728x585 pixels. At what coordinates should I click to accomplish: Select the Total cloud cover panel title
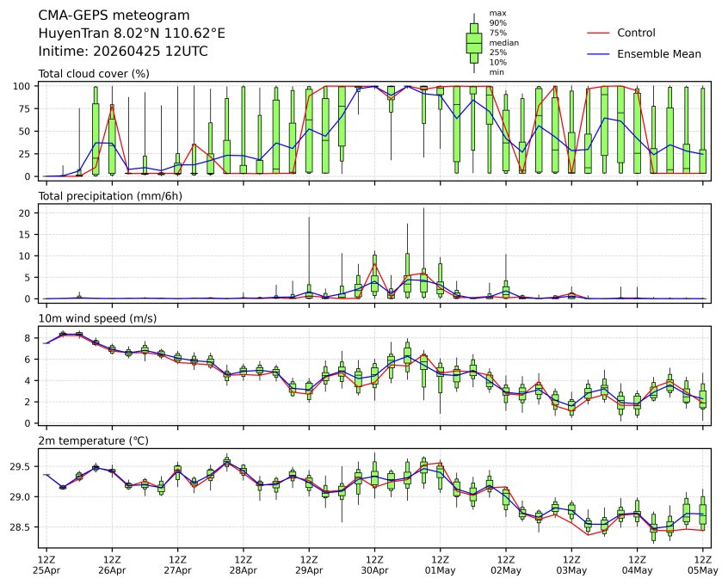click(94, 74)
